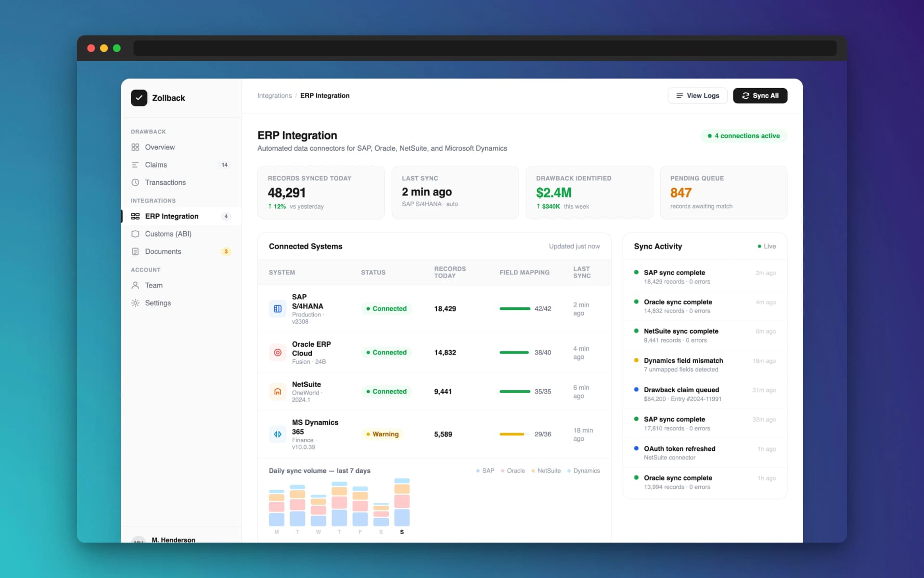Click the SAP S/4HANA system icon
This screenshot has height=578, width=924.
(x=278, y=309)
